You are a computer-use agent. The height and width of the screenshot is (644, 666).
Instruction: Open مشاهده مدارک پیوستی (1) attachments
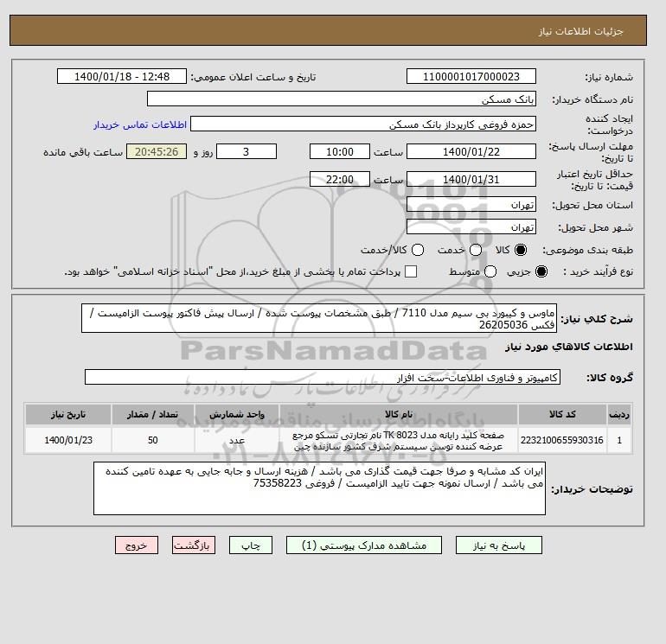click(x=364, y=545)
